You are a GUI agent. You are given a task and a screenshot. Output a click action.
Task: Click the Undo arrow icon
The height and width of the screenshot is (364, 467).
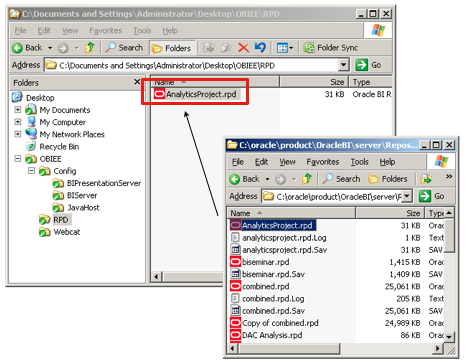point(260,48)
